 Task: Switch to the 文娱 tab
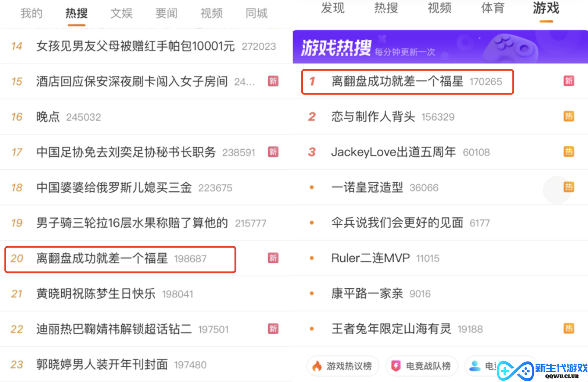[121, 14]
